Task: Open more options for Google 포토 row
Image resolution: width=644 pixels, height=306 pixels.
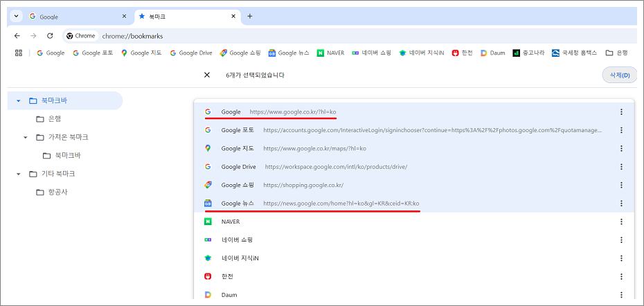Action: coord(621,129)
